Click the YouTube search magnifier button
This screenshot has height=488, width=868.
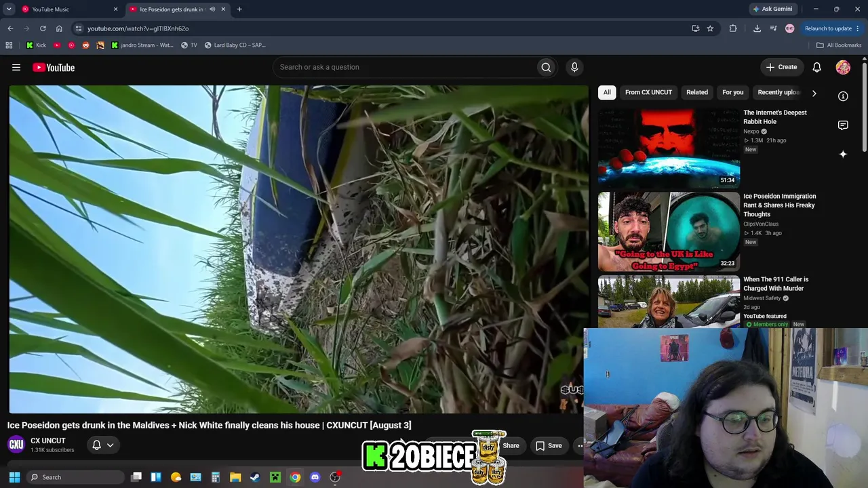point(546,67)
